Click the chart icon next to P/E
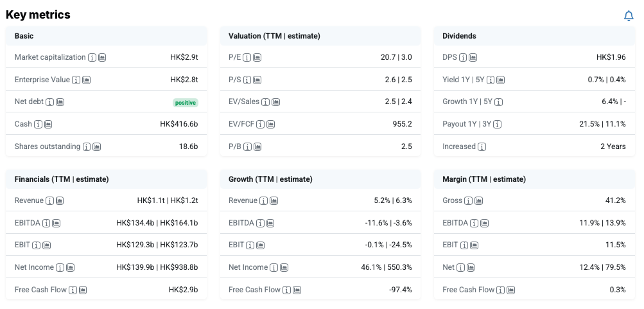Viewport: 644px width, 309px height. point(257,58)
